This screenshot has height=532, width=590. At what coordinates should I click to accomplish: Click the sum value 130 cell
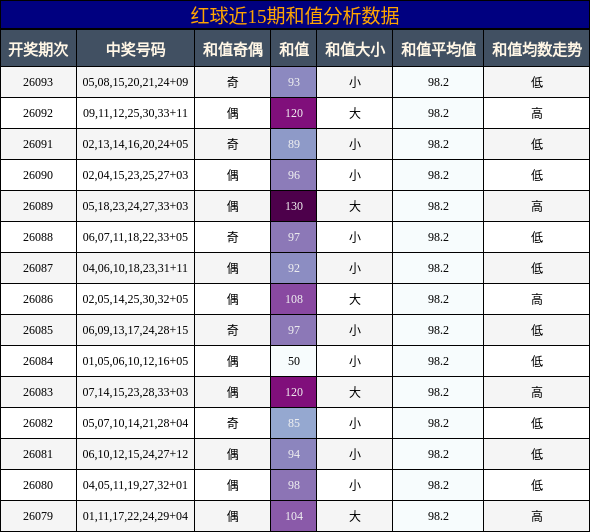click(293, 206)
